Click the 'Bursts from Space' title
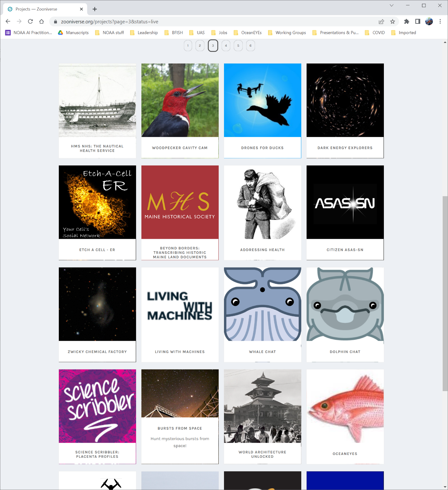Image resolution: width=448 pixels, height=490 pixels. pyautogui.click(x=180, y=428)
